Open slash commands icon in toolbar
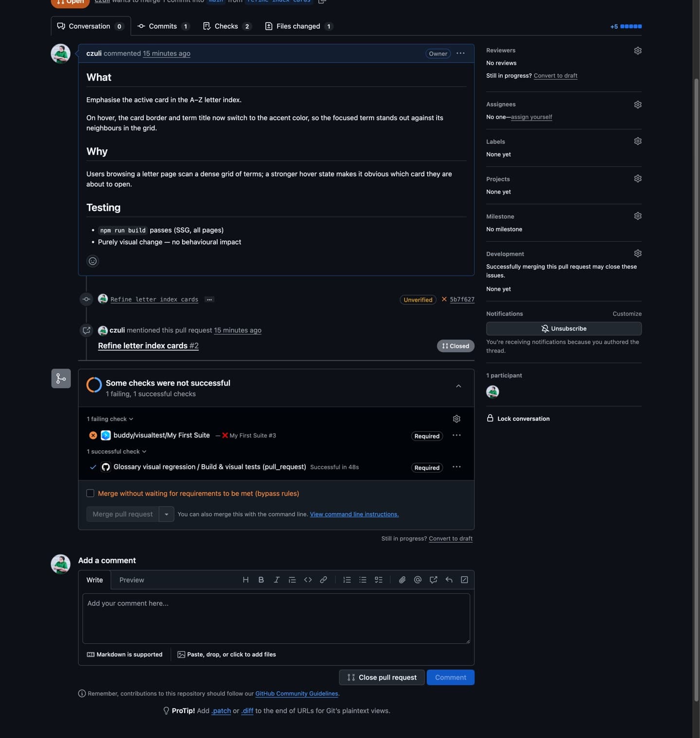 (x=464, y=580)
